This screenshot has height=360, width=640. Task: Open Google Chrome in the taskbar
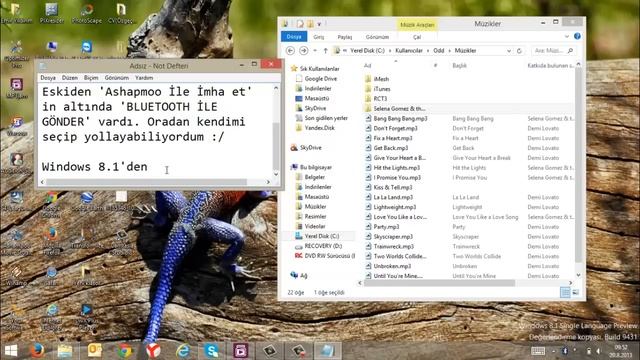pyautogui.click(x=124, y=351)
